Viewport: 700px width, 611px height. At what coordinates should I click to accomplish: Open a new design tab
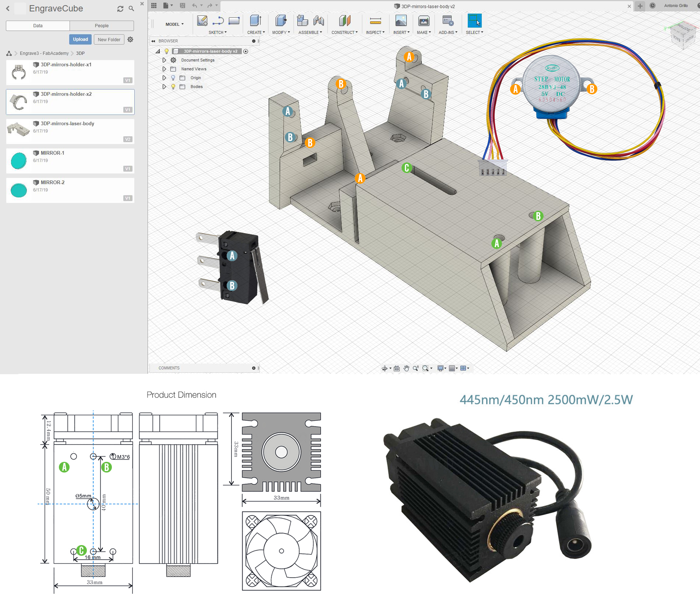point(640,6)
